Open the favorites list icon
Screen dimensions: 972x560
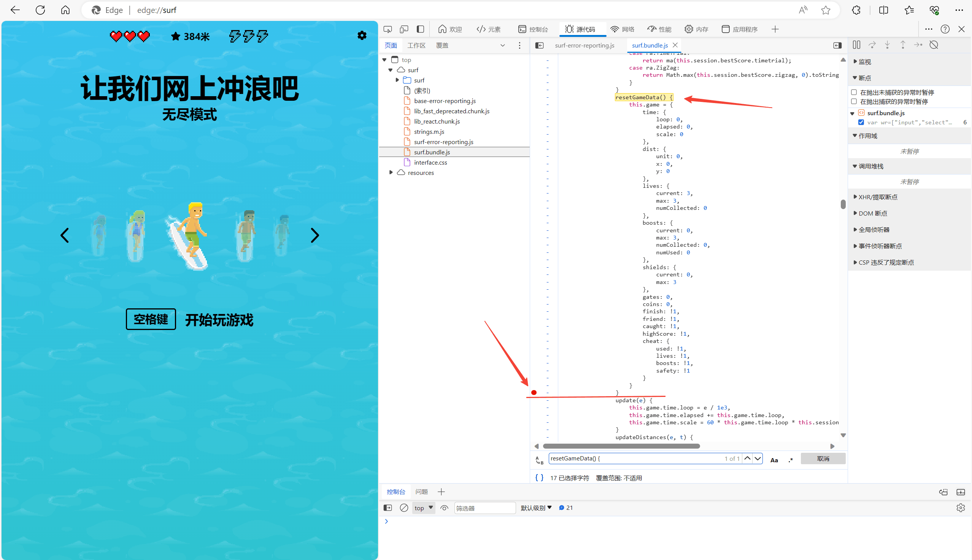tap(909, 10)
